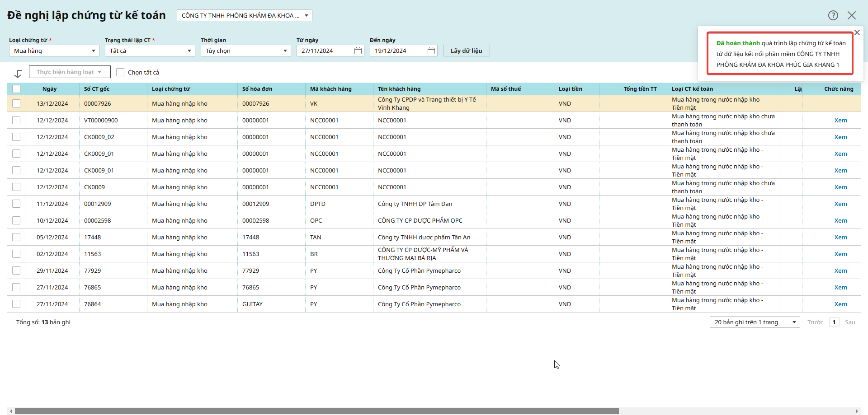Open the Trạng thái lập CT dropdown
This screenshot has width=868, height=415.
(x=150, y=51)
